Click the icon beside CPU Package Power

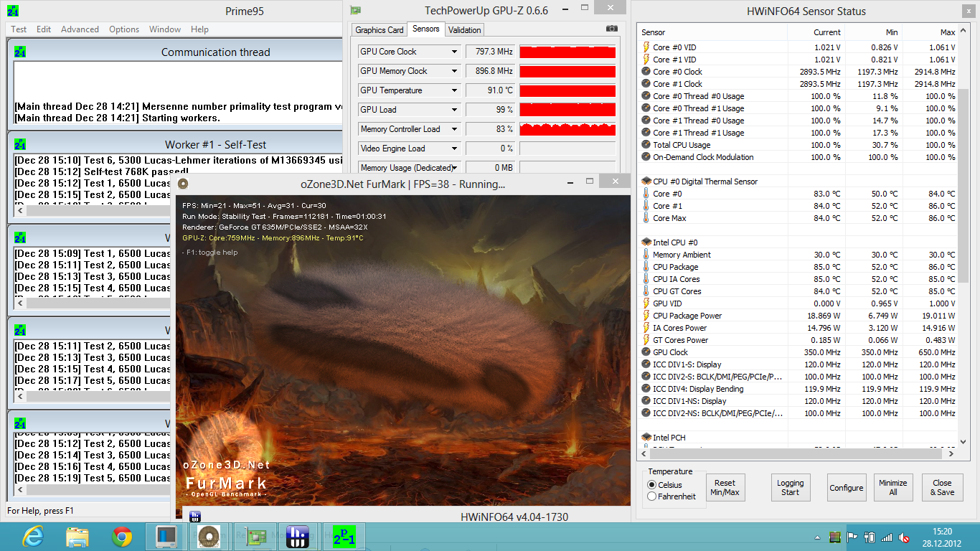646,316
